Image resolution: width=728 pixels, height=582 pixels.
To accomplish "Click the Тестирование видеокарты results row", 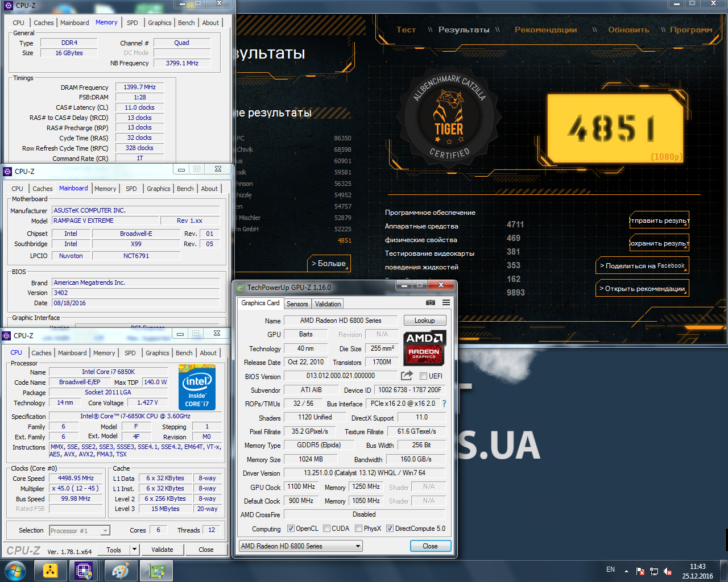I will [429, 253].
